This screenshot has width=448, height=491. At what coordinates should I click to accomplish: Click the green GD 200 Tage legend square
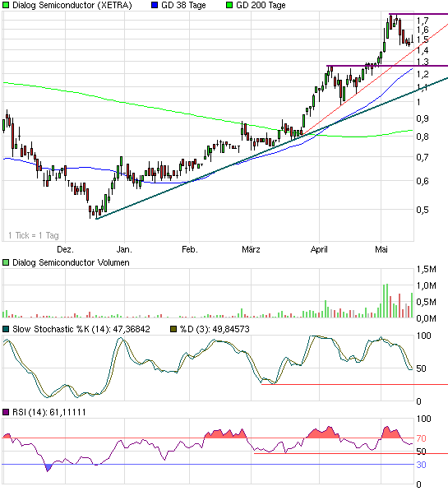pos(229,5)
